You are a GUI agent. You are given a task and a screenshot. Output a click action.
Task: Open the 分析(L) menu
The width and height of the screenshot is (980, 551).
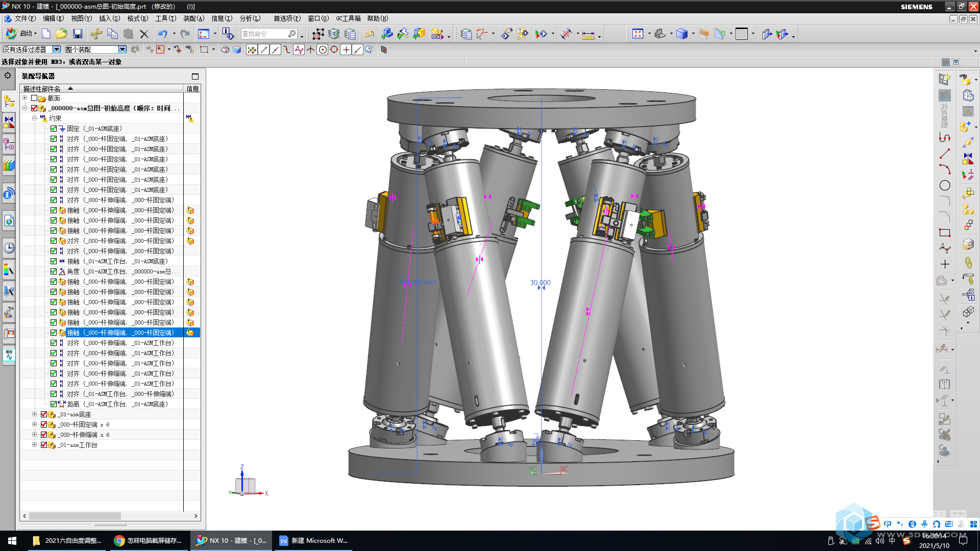(x=250, y=18)
